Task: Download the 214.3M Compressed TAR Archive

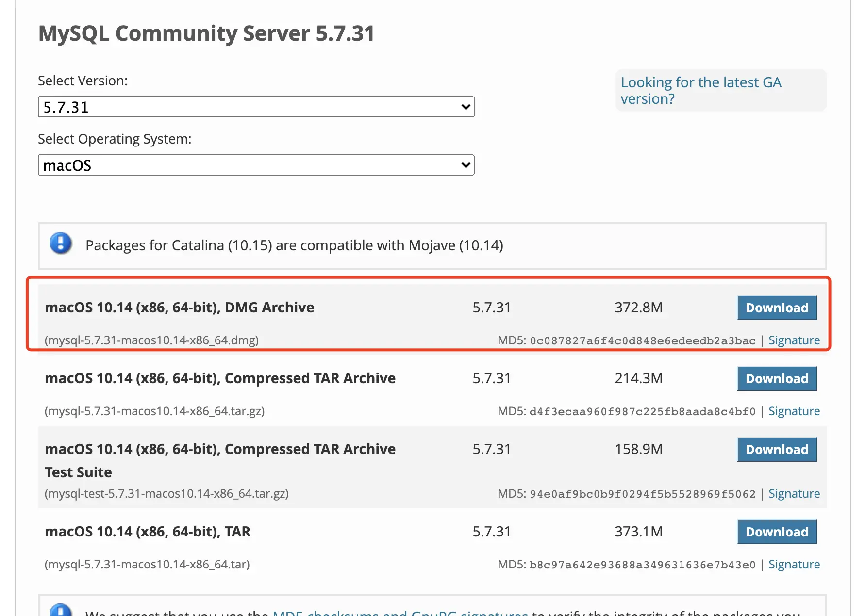Action: point(777,379)
